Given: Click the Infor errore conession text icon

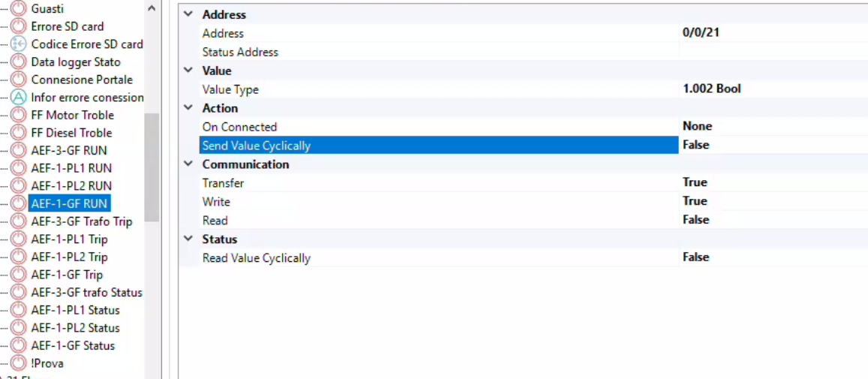Looking at the screenshot, I should point(19,98).
